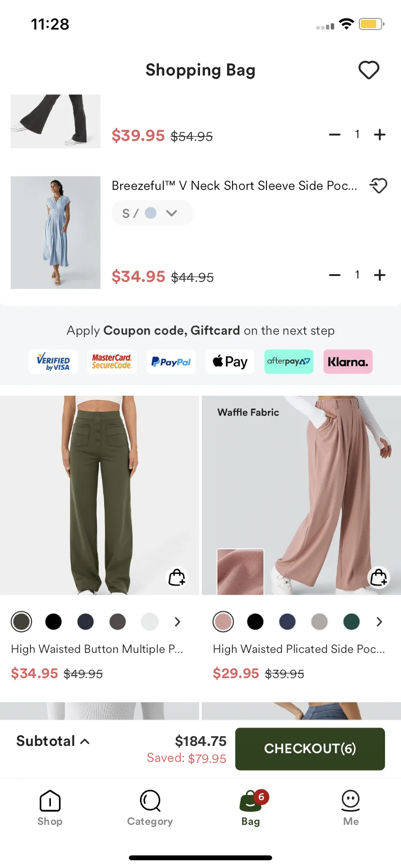This screenshot has width=401, height=868.
Task: Move Breezeful dress to wishlist
Action: pyautogui.click(x=378, y=186)
